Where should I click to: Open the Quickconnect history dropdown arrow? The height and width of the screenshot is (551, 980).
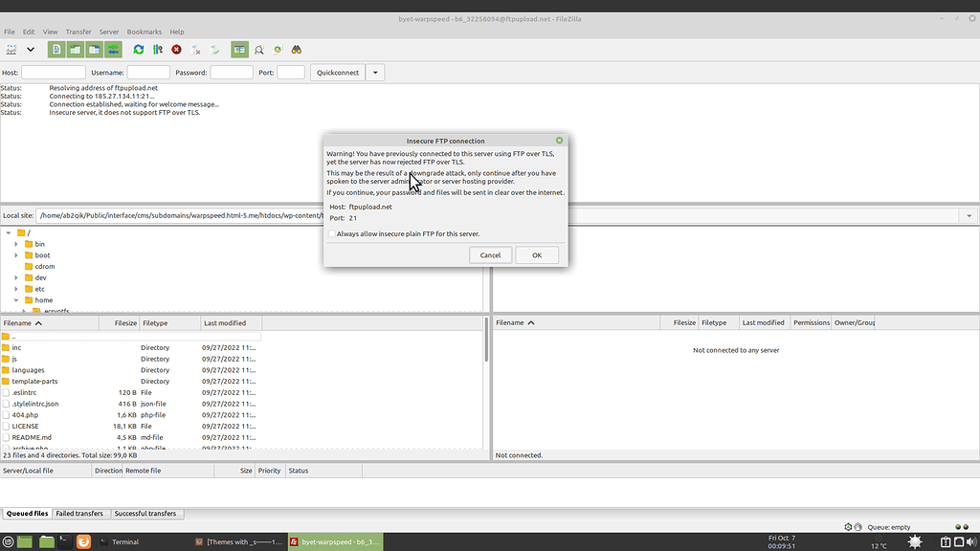click(x=376, y=73)
